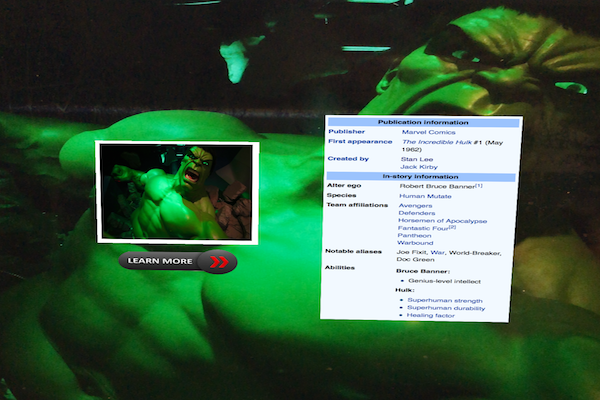The width and height of the screenshot is (600, 400).
Task: Open the Warbound team link
Action: (x=415, y=243)
